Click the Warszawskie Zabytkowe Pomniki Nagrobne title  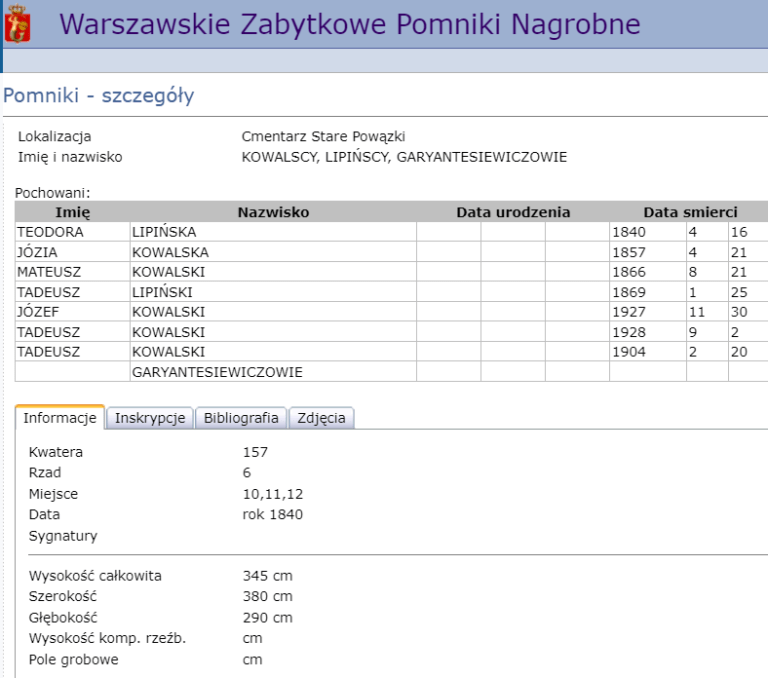point(350,24)
